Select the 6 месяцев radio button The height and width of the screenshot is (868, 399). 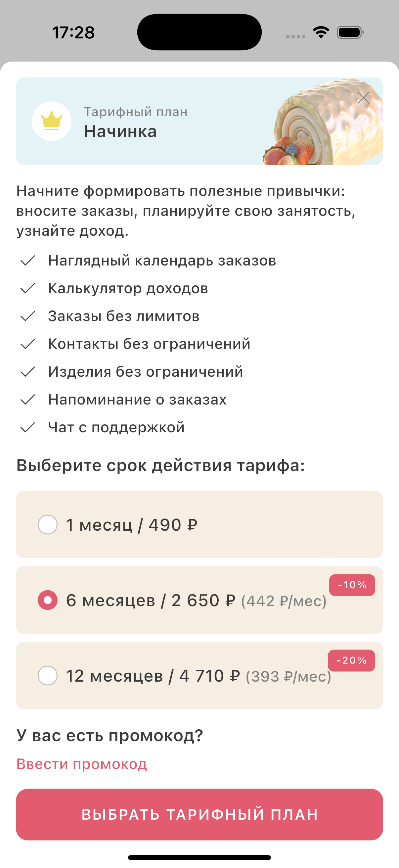click(47, 600)
